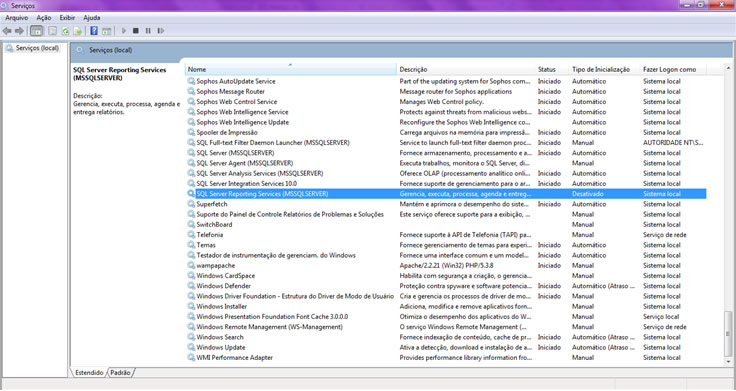Click the gear icon beside Windows Update

pos(191,347)
